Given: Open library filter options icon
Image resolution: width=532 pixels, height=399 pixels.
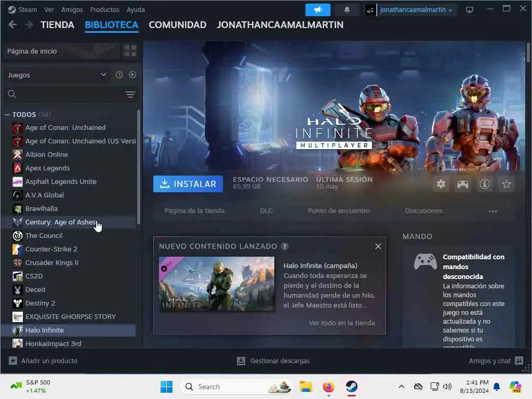Looking at the screenshot, I should pos(130,95).
